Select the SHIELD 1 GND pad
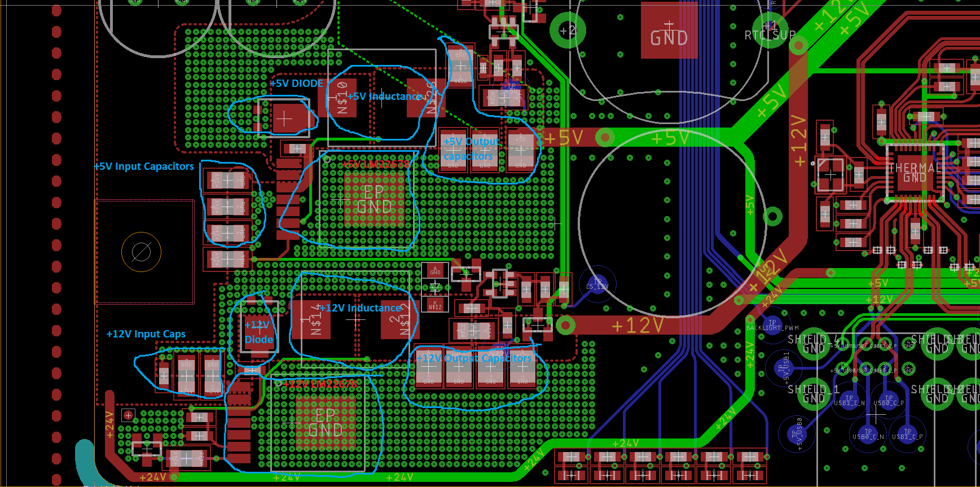The image size is (980, 487). 814,393
